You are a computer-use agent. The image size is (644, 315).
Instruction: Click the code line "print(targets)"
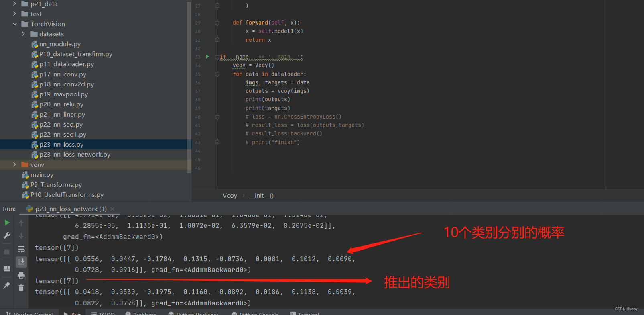(268, 108)
